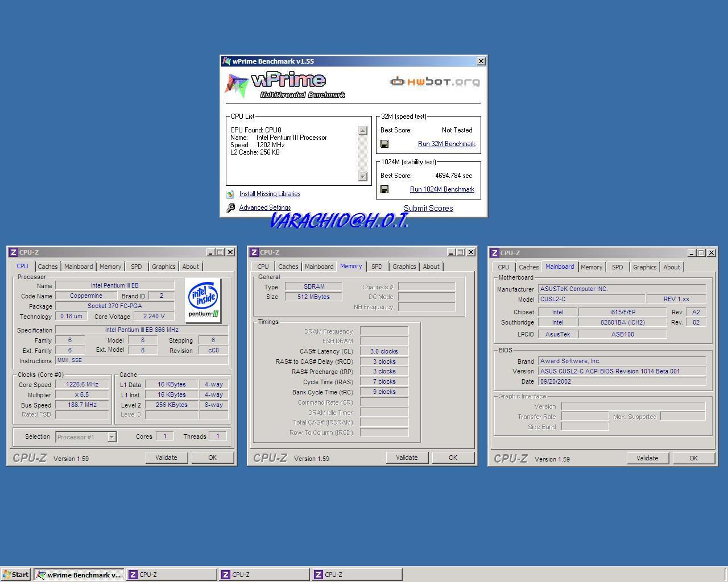Click the wPrime logo icon in title bar
The image size is (728, 582).
click(226, 61)
